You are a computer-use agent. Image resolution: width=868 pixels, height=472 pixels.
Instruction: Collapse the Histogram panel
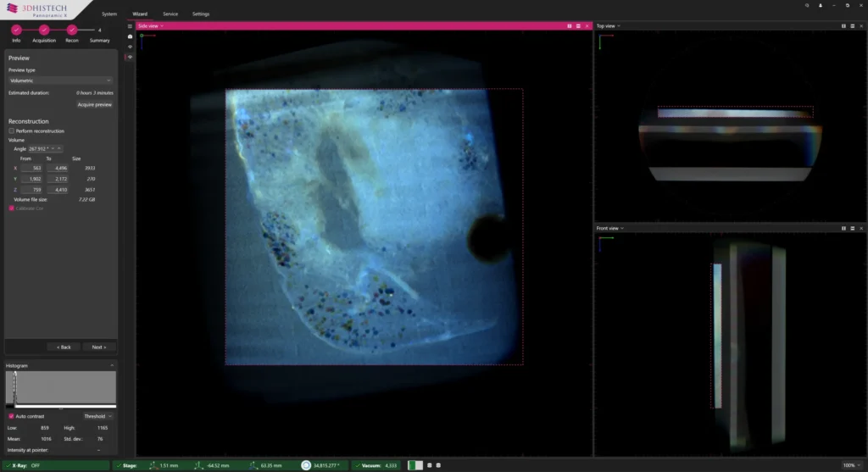(x=113, y=365)
